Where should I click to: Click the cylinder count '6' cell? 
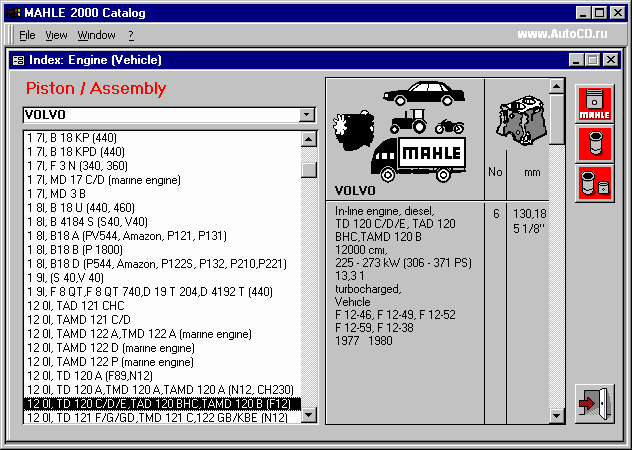[x=496, y=213]
